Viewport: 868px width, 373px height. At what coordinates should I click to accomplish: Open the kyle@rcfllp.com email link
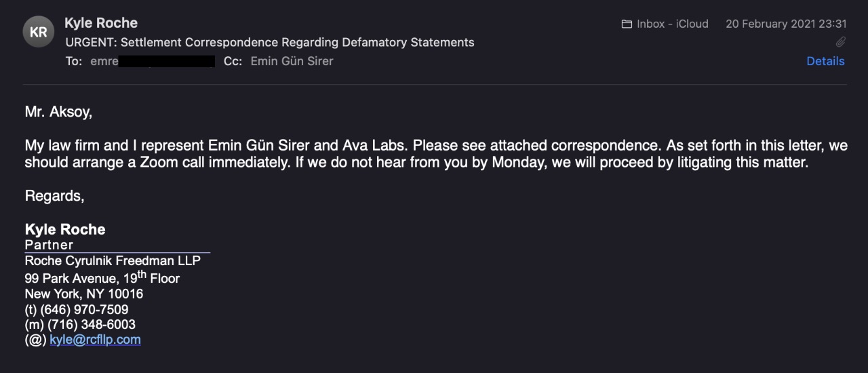click(x=95, y=340)
